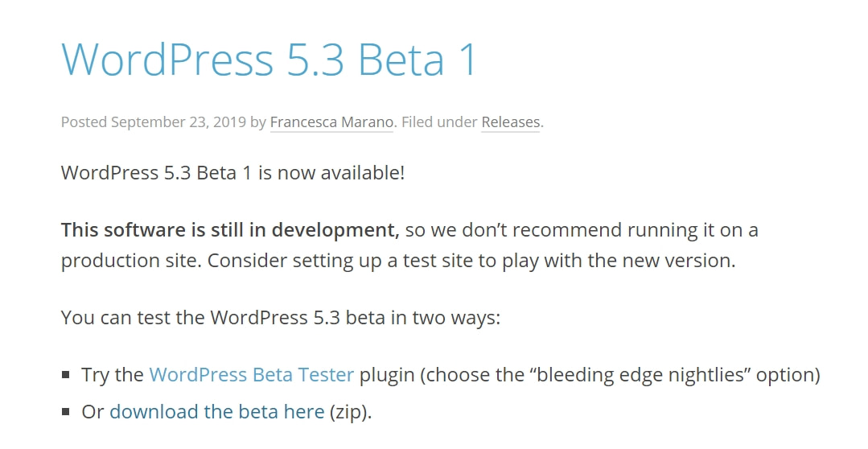868x449 pixels.
Task: Visit author Francesca Marano's page
Action: [331, 122]
